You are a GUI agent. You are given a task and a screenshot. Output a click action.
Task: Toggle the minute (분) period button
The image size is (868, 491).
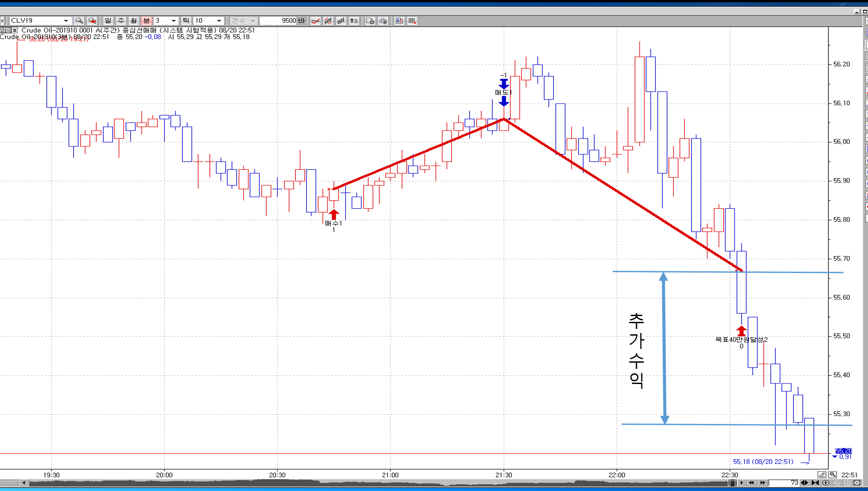coord(146,21)
